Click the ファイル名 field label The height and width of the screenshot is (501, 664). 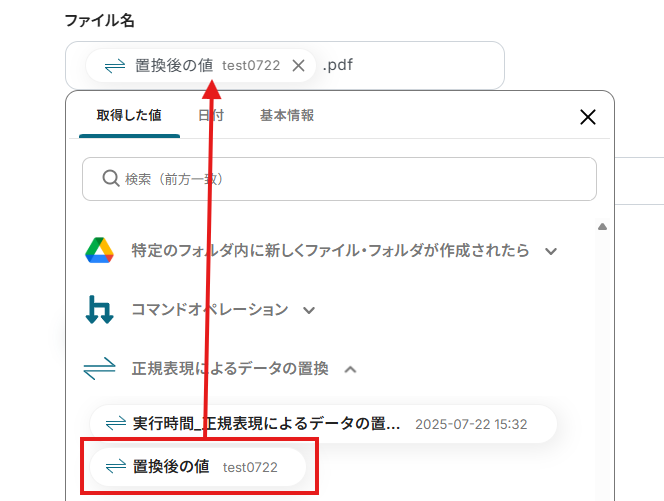pos(100,20)
